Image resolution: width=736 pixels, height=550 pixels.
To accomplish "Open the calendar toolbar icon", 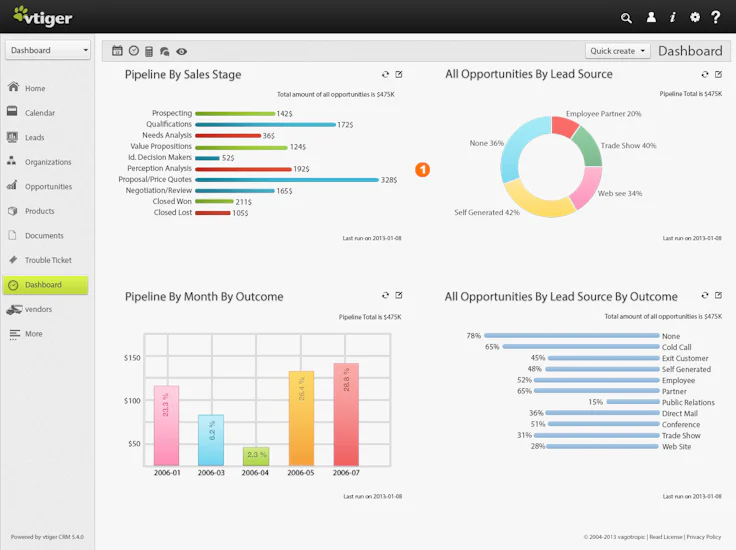I will click(x=117, y=51).
